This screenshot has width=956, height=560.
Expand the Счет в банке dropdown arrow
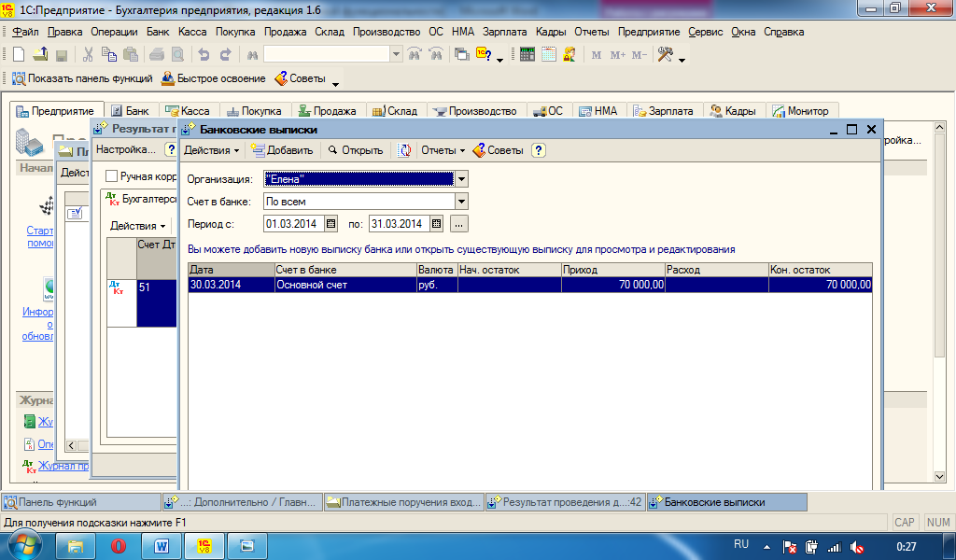pyautogui.click(x=461, y=202)
